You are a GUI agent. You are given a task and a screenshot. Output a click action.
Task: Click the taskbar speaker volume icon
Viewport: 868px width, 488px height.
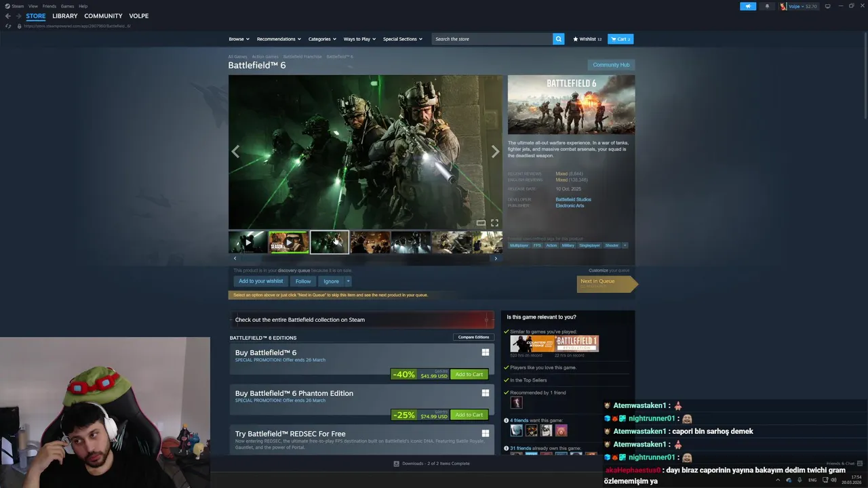(x=835, y=480)
